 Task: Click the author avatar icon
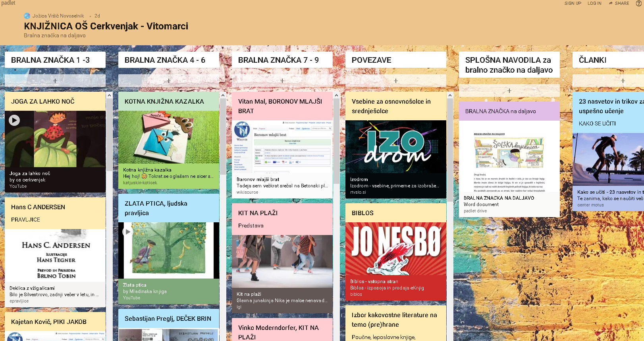click(x=27, y=16)
